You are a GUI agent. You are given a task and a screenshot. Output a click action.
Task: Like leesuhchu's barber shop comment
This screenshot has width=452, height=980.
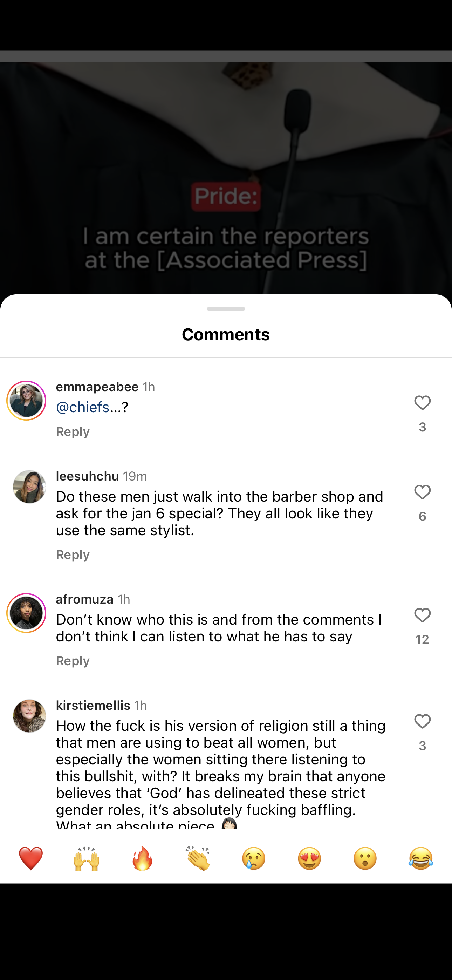(x=422, y=492)
